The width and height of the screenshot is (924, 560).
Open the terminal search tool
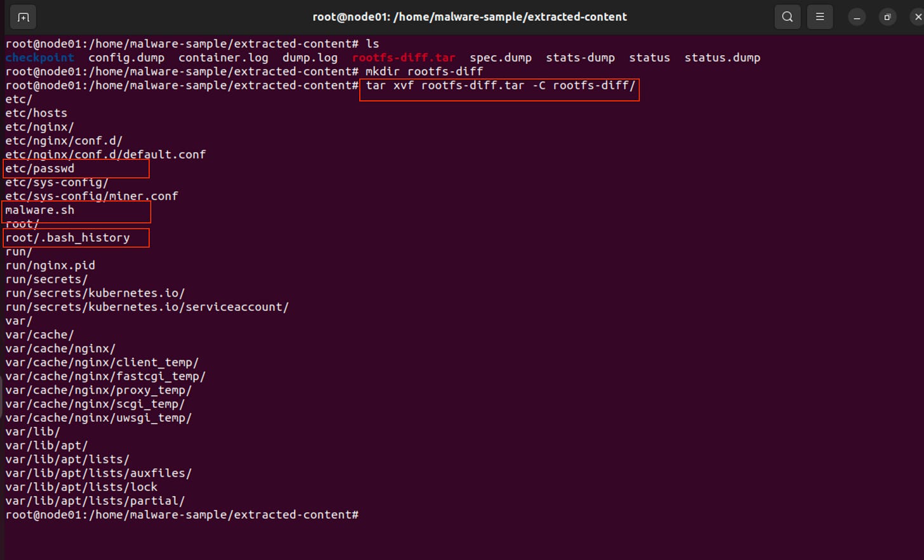(x=787, y=17)
